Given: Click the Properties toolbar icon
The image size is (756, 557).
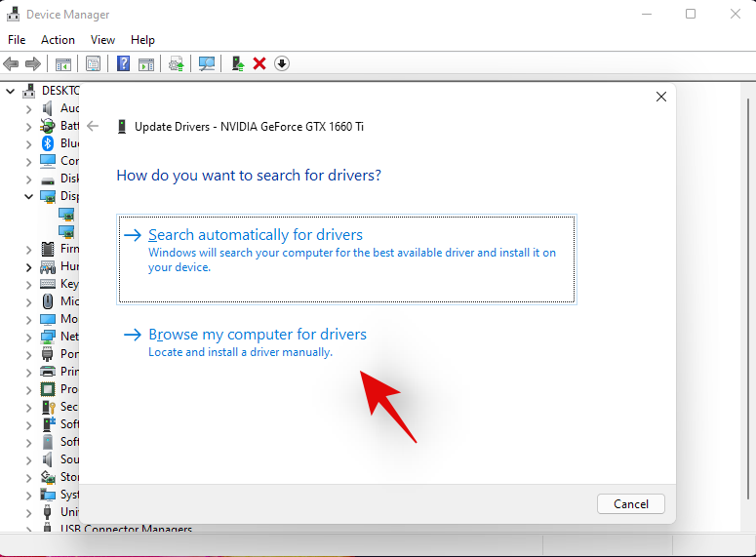Looking at the screenshot, I should pyautogui.click(x=93, y=63).
